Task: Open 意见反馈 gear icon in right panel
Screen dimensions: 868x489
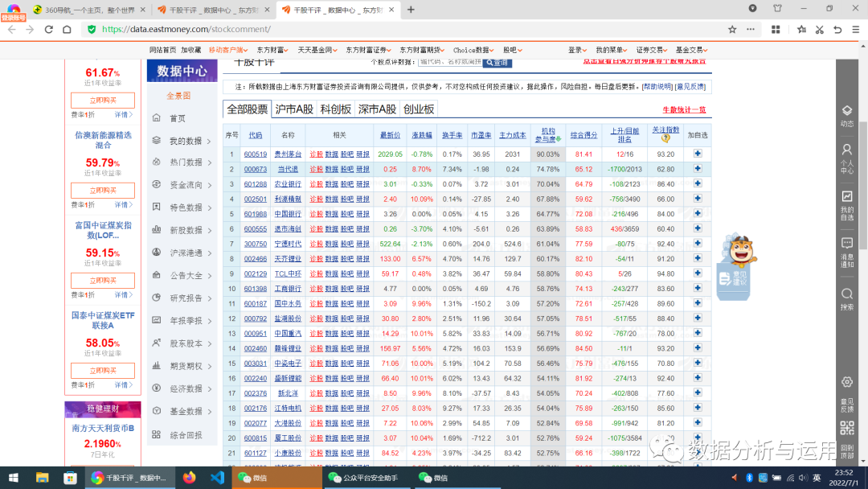Action: (847, 382)
